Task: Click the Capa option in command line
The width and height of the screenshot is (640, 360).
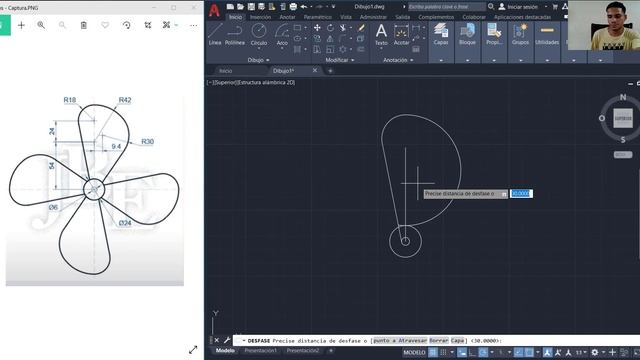Action: 458,340
